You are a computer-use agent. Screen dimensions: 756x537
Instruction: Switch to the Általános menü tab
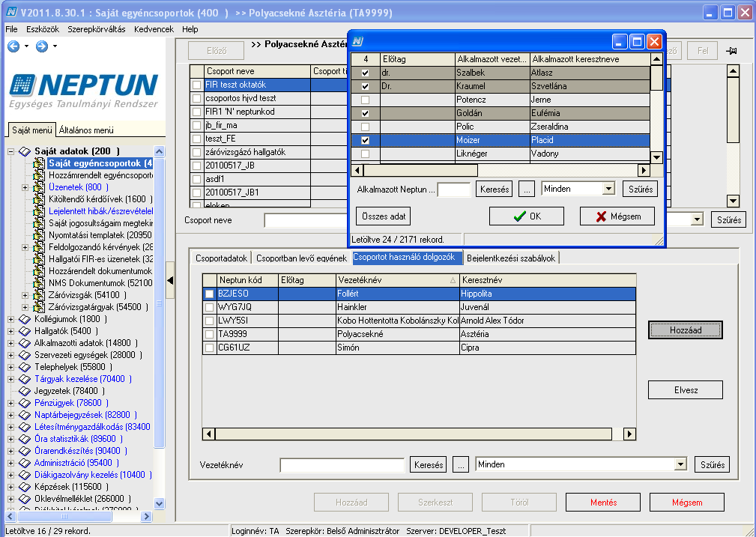(86, 130)
